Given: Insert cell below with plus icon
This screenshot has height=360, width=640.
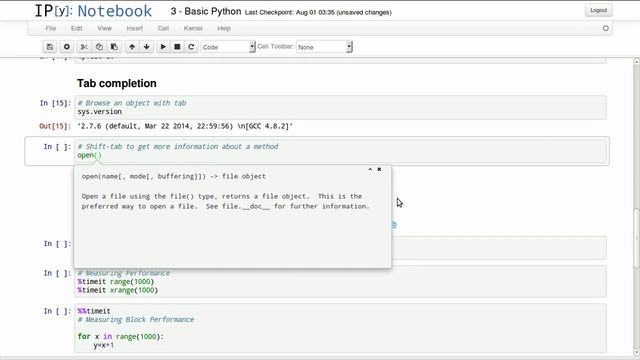Looking at the screenshot, I should click(x=67, y=47).
